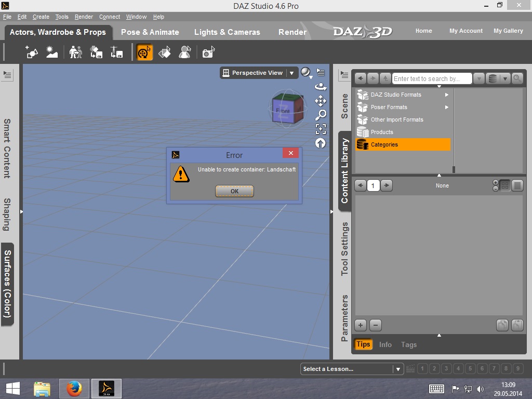The height and width of the screenshot is (399, 532).
Task: Click the viewport Zoom magnifier icon
Action: point(321,115)
